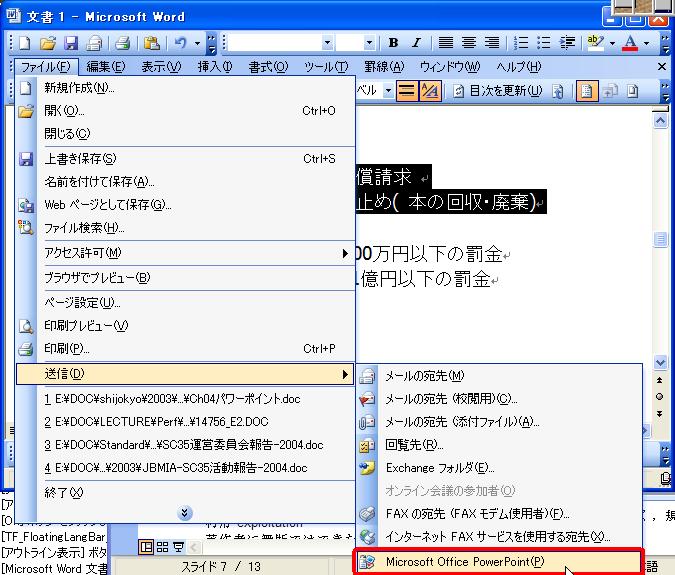Select Microsoft Office PowerPoint send item
This screenshot has height=575, width=675.
[x=499, y=562]
